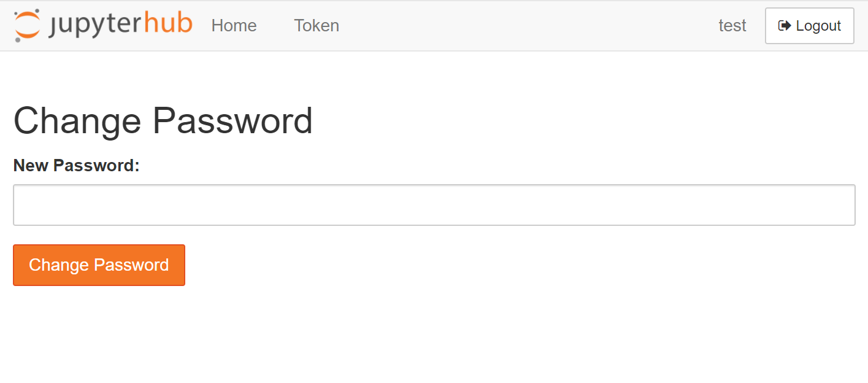Viewport: 868px width, 383px height.
Task: Click the jupyterhub wordmark text
Action: point(120,25)
